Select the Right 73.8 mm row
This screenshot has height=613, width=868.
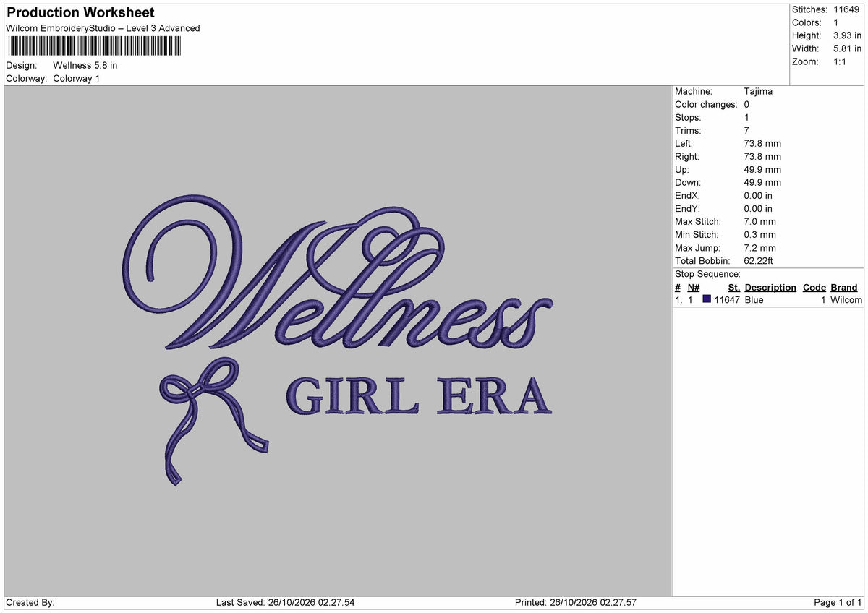728,156
